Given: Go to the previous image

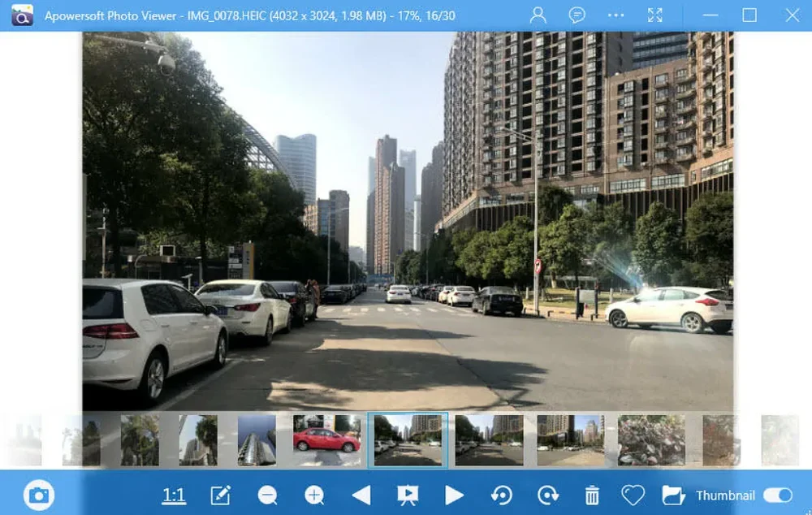Looking at the screenshot, I should 361,496.
